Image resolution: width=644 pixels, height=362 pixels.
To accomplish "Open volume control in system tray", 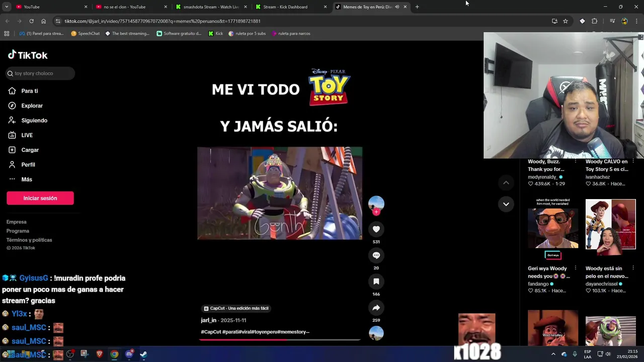I will [x=608, y=354].
